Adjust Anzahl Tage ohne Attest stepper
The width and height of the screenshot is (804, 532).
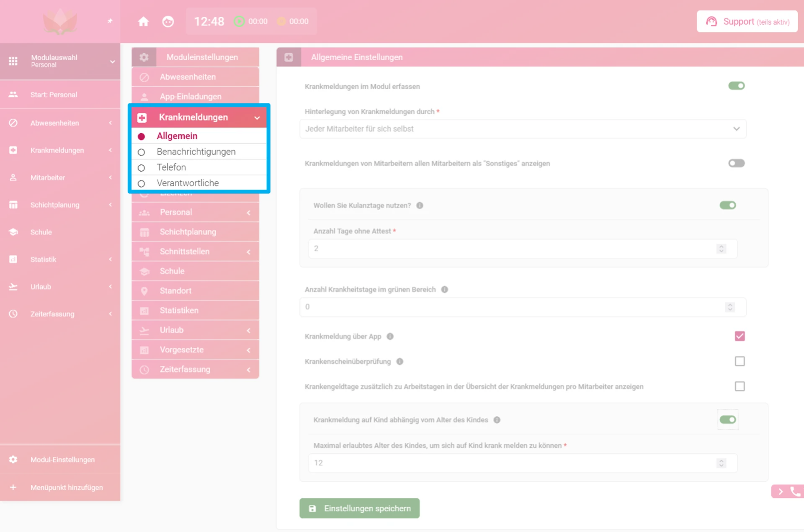pos(721,249)
